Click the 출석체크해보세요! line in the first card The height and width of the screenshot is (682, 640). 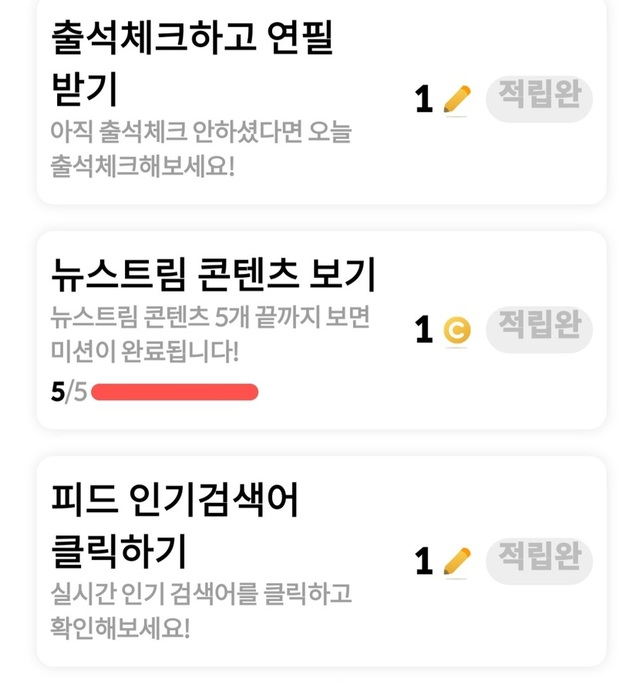[x=142, y=165]
